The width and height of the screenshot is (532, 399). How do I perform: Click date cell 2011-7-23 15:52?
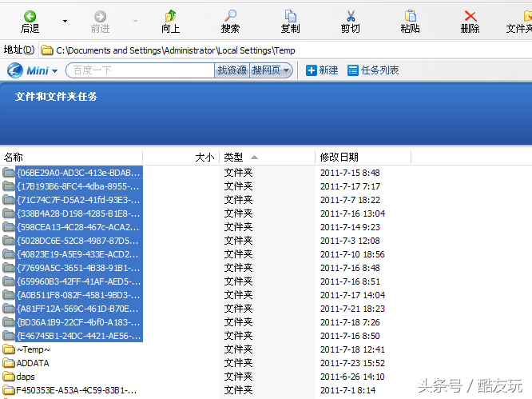coord(352,363)
